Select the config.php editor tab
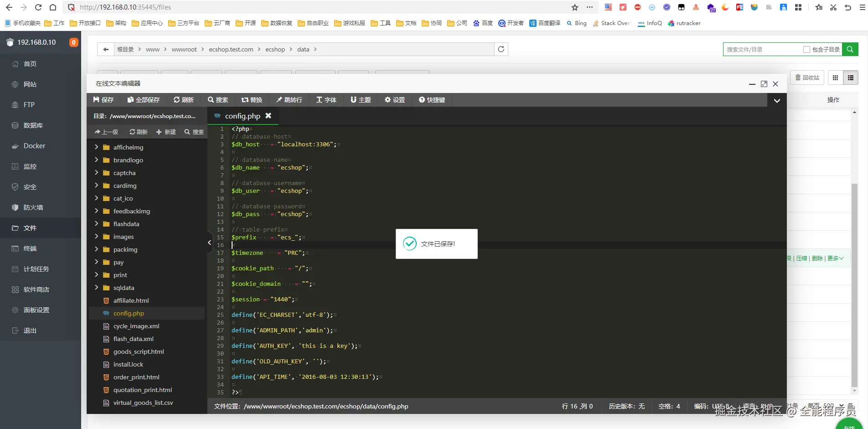 click(243, 116)
